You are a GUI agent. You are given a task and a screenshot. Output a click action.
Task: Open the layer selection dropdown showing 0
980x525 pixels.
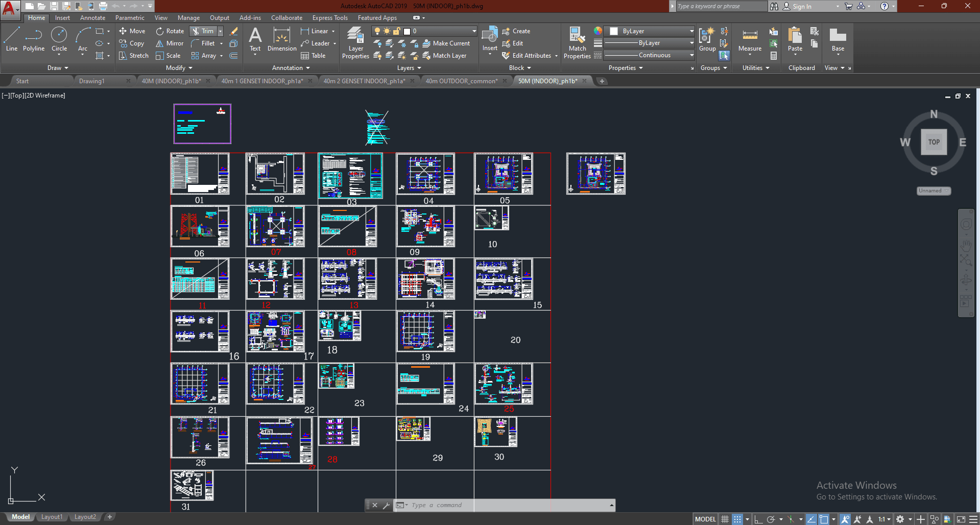click(x=474, y=31)
